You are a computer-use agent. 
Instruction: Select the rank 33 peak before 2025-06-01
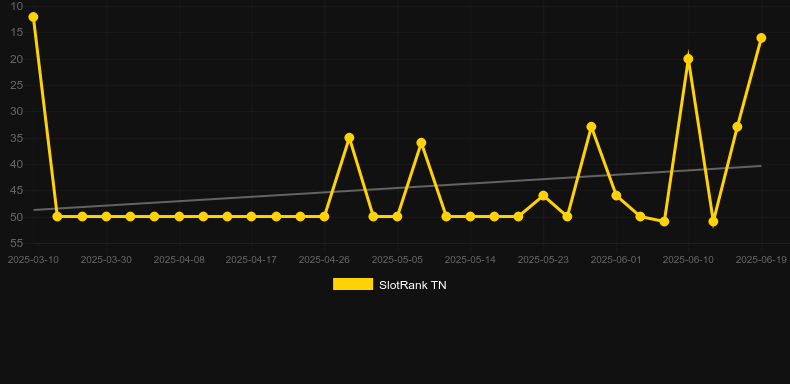(x=591, y=127)
